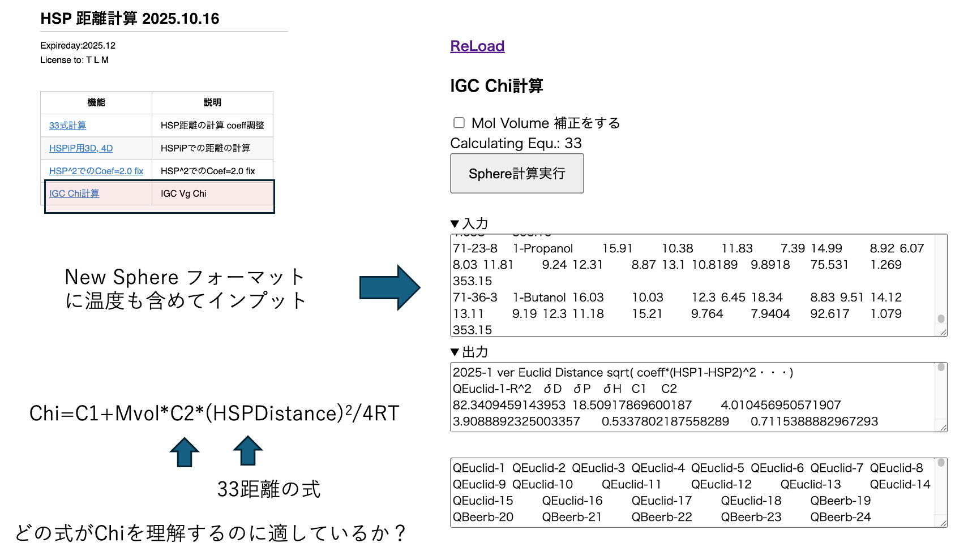Click the 出力 text area scrollbar thumb
The width and height of the screenshot is (968, 560).
[x=941, y=367]
